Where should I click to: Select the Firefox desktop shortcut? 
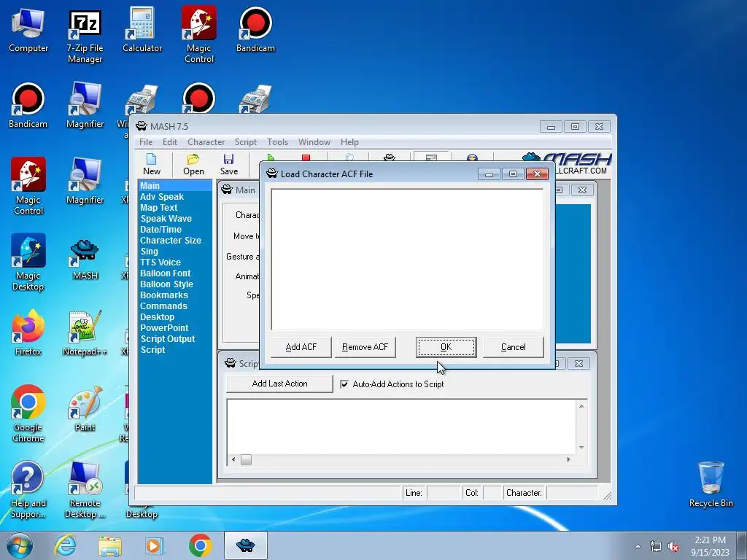[28, 332]
